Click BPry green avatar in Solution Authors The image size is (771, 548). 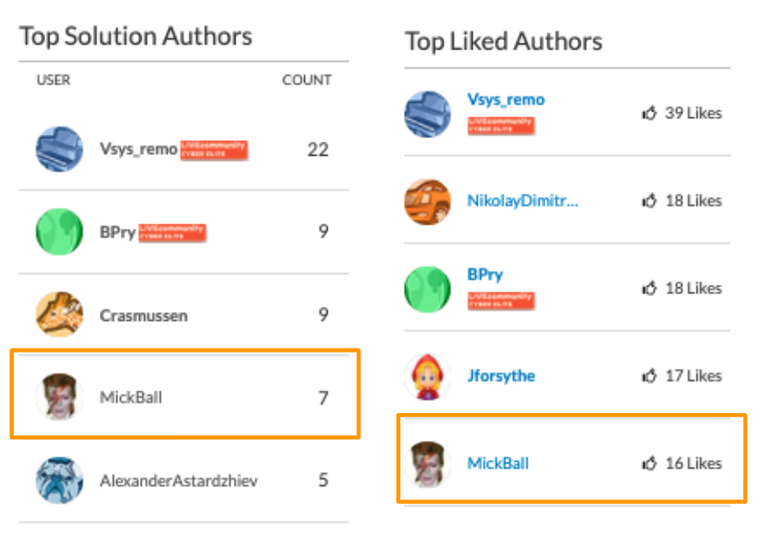click(x=59, y=232)
